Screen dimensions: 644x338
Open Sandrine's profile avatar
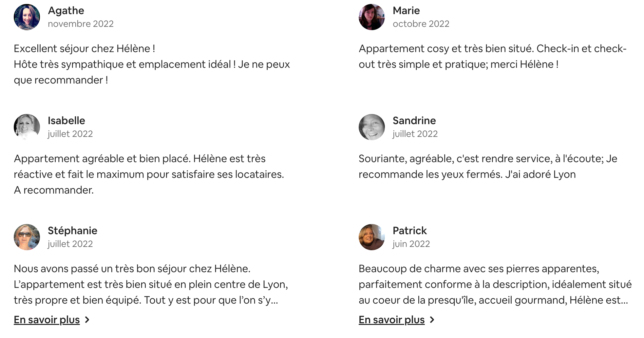(372, 127)
